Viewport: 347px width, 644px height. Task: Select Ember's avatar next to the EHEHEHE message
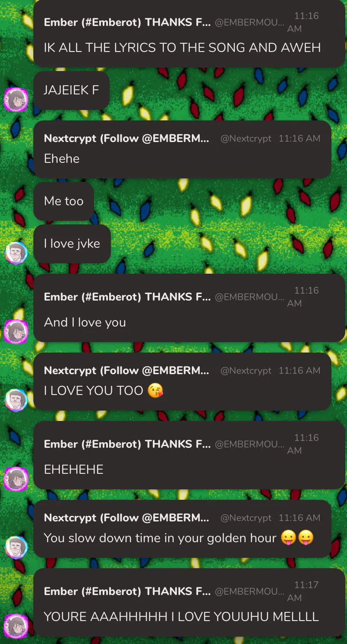(x=16, y=479)
